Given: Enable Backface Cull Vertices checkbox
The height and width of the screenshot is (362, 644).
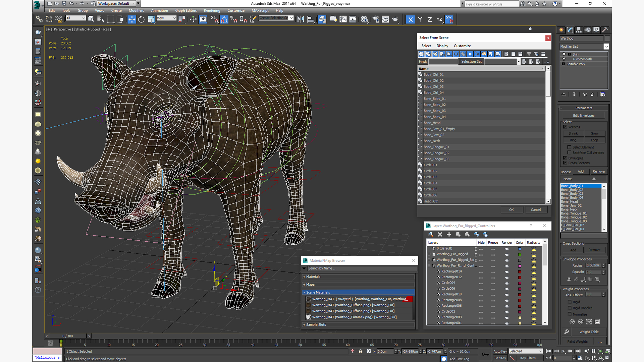Looking at the screenshot, I should tap(569, 153).
